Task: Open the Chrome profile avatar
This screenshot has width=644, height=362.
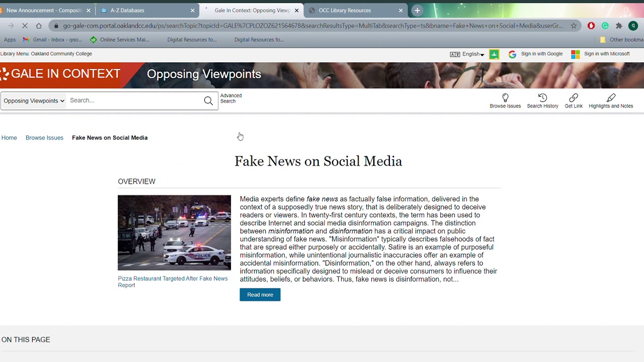Action: [x=633, y=26]
